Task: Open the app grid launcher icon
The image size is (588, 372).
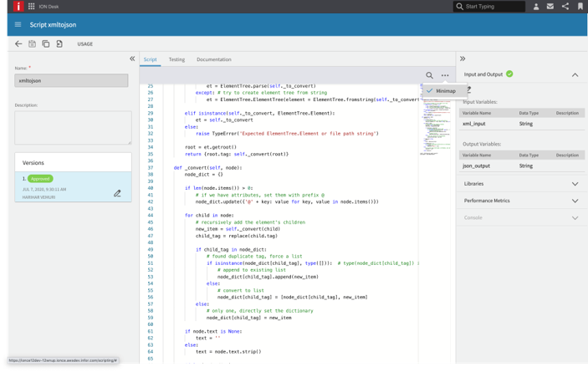Action: 32,7
